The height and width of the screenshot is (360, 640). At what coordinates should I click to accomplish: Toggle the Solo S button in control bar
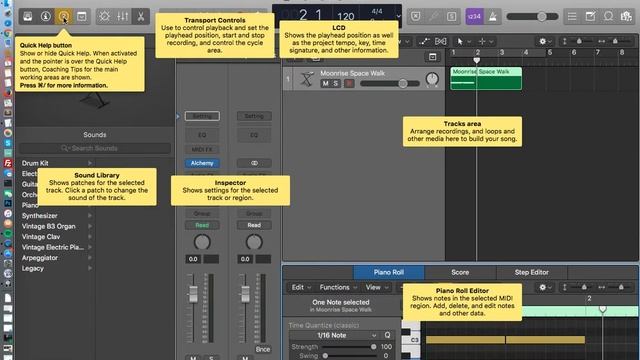[x=451, y=16]
